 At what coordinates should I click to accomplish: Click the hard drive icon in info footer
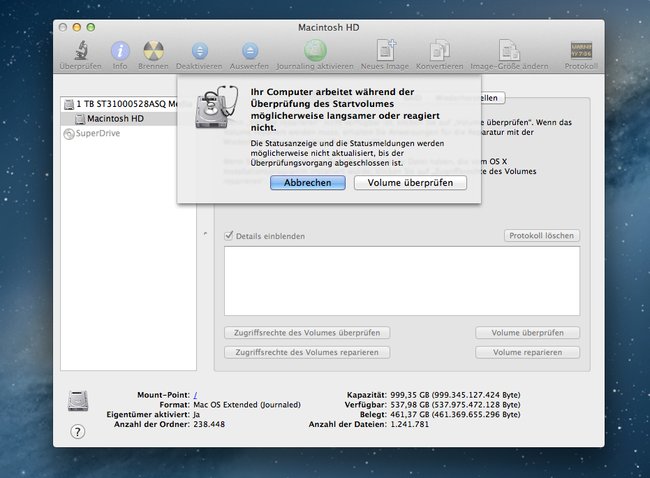coord(78,400)
